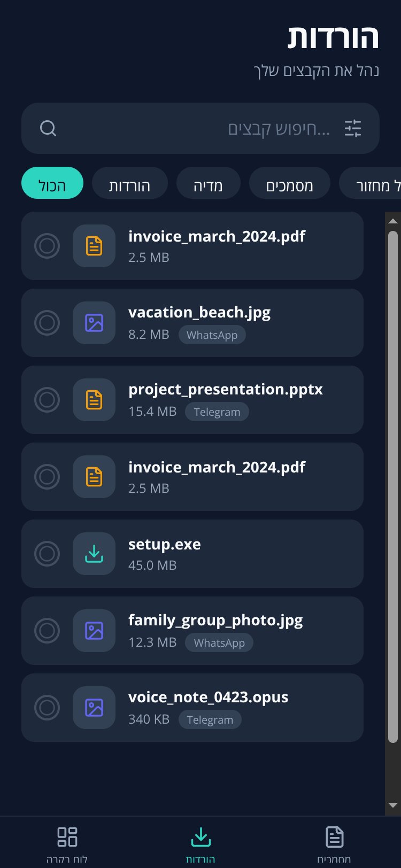Viewport: 401px width, 868px height.
Task: Select the family_group_photo.jpg radio circle
Action: (47, 631)
